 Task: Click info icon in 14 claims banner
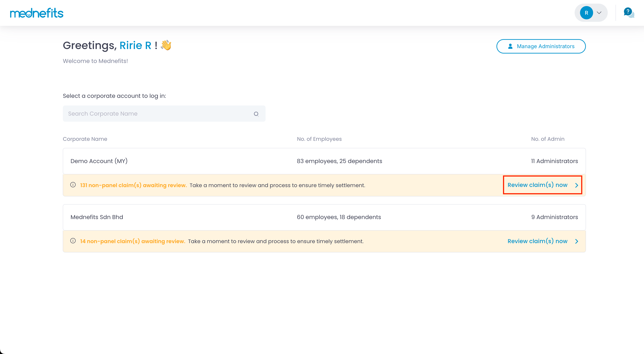click(73, 241)
